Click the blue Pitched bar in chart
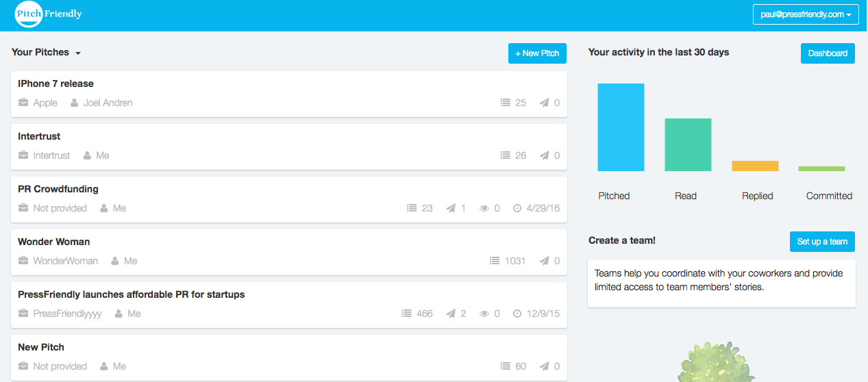 click(x=621, y=127)
